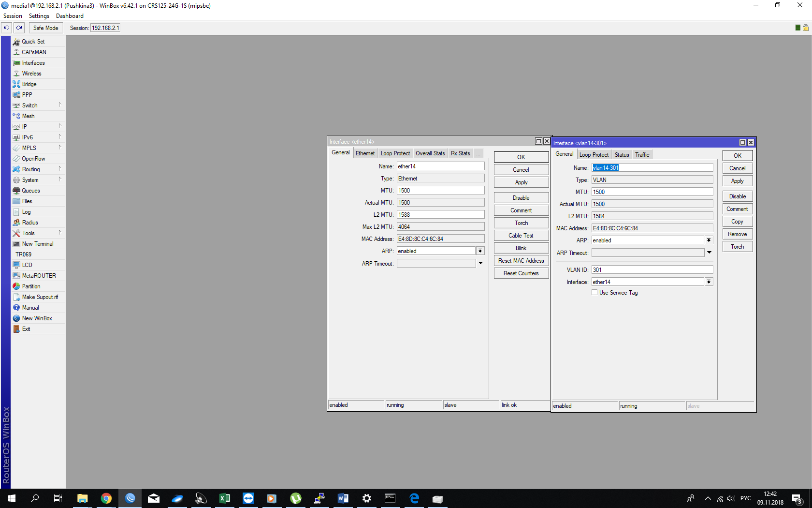Toggle the Safe Mode button
The width and height of the screenshot is (812, 508).
click(x=45, y=28)
